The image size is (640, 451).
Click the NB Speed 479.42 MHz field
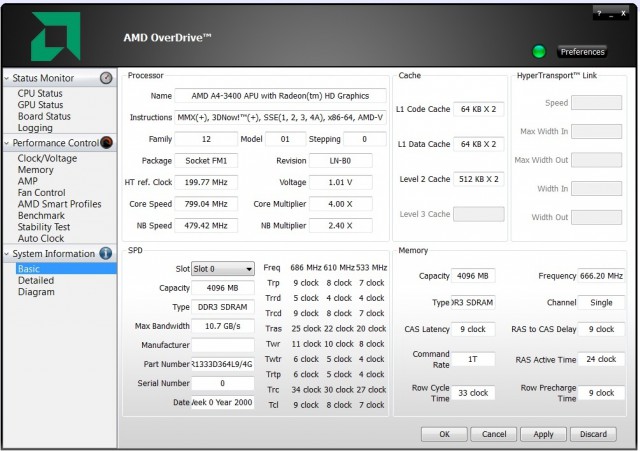(x=206, y=225)
